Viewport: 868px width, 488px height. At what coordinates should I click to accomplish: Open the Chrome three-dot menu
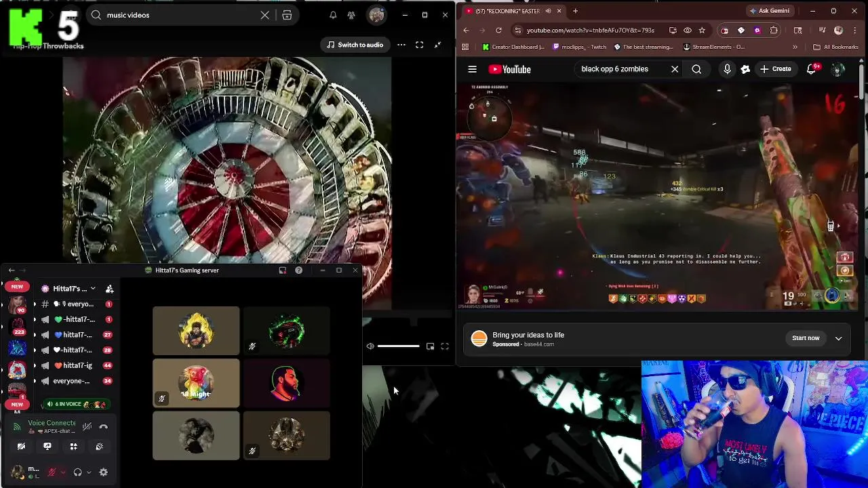(x=855, y=30)
